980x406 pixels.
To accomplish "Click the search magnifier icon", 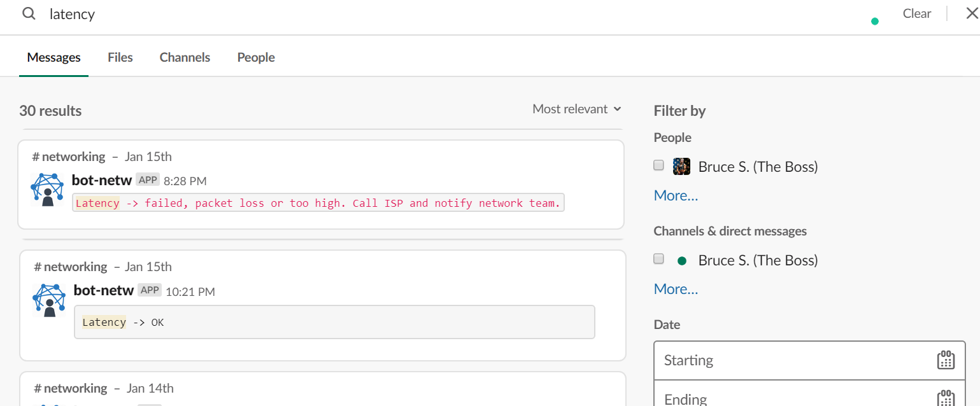I will [x=29, y=13].
